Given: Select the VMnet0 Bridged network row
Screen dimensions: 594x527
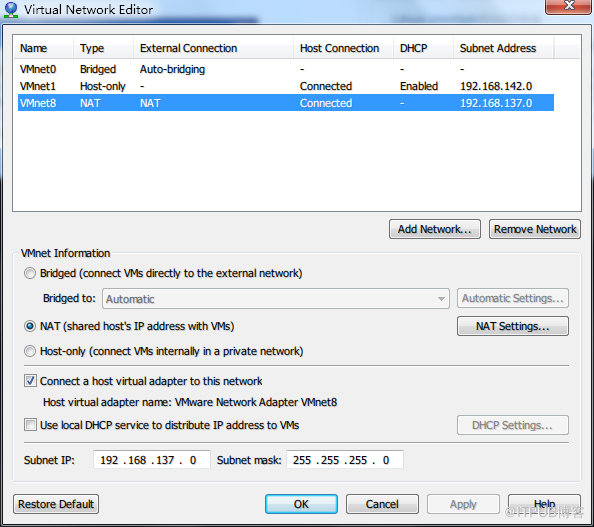Looking at the screenshot, I should [x=286, y=69].
